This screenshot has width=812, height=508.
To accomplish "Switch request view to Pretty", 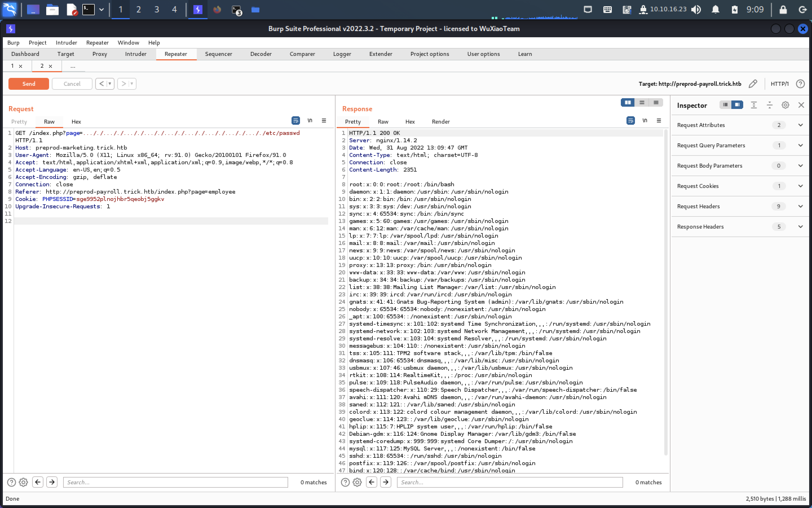I will 19,122.
